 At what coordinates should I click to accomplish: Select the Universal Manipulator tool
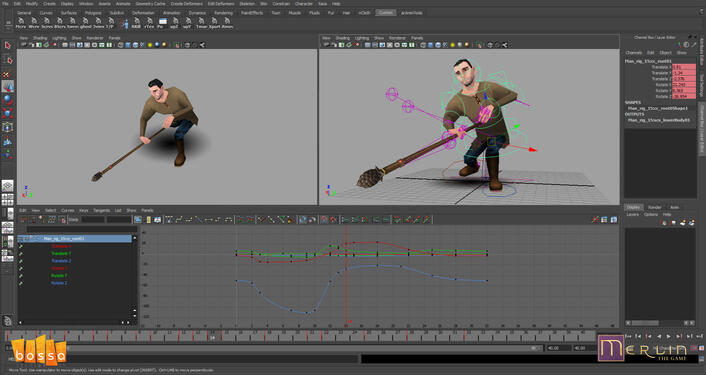[8, 127]
